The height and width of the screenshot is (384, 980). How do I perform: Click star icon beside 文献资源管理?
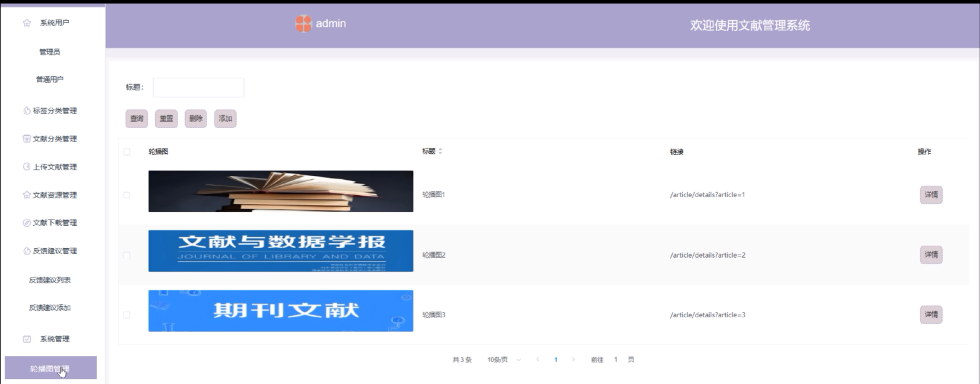click(26, 195)
